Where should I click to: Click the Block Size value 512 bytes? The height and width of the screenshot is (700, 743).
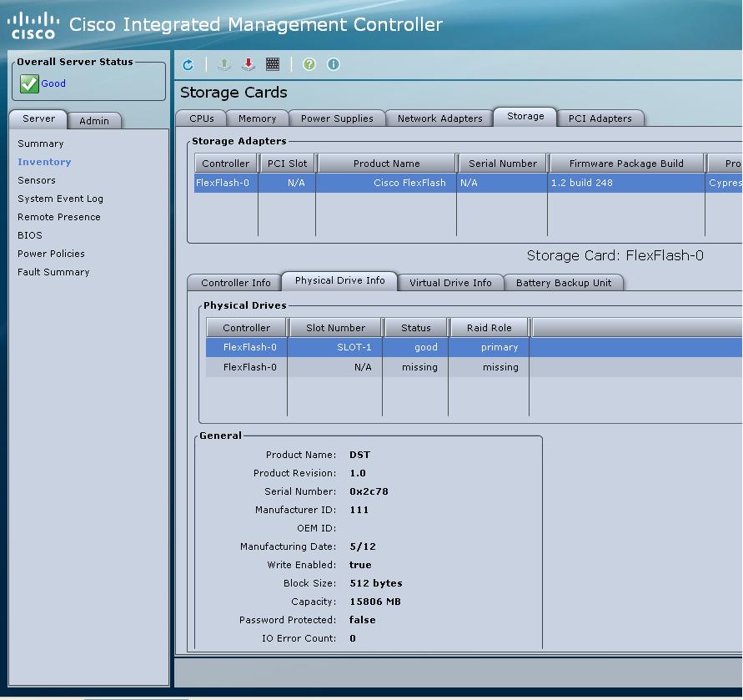click(x=376, y=583)
